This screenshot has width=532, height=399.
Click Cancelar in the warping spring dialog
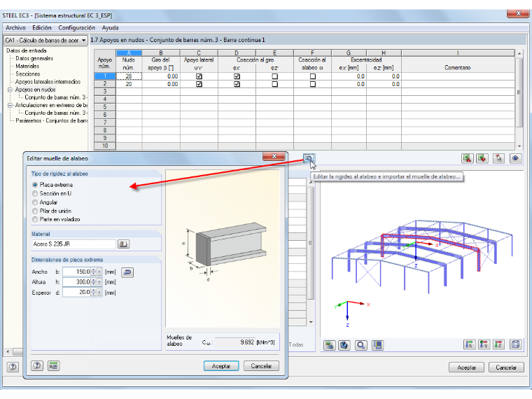(261, 366)
